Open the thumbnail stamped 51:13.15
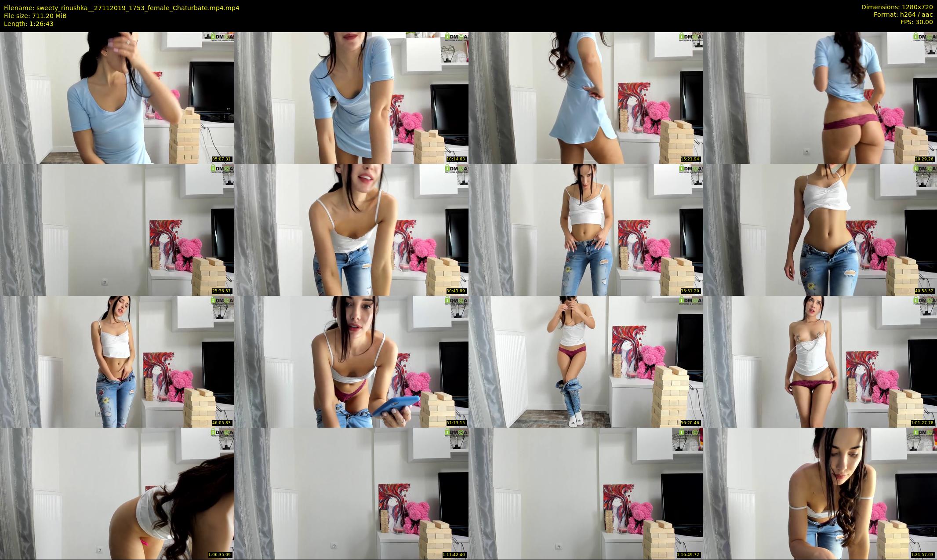The width and height of the screenshot is (937, 560). (351, 361)
